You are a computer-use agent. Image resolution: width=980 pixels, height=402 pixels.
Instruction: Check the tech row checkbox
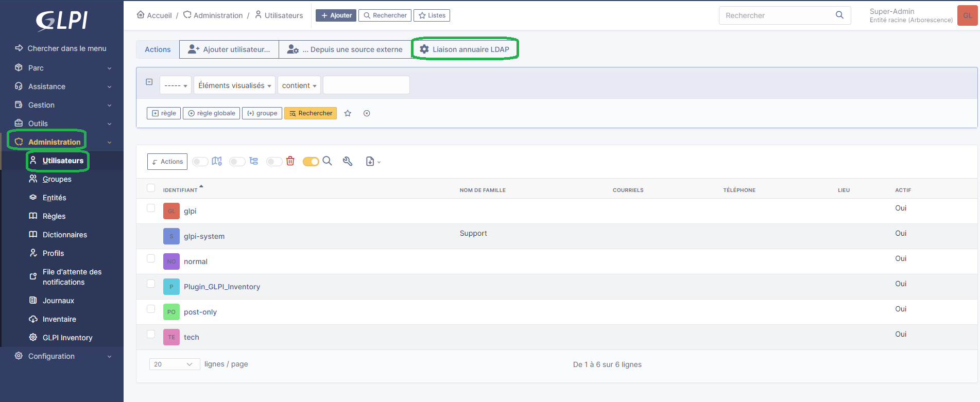coord(151,334)
